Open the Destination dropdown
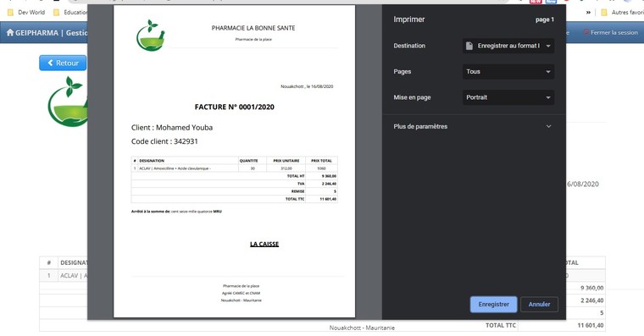 click(508, 46)
